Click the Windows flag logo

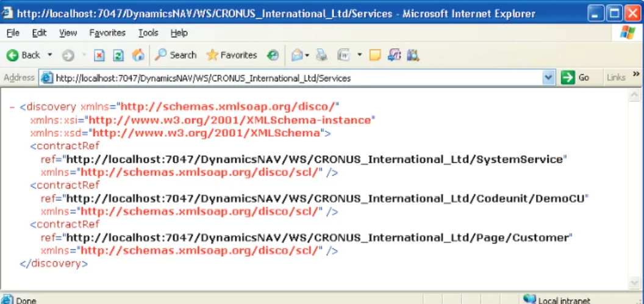tap(628, 32)
